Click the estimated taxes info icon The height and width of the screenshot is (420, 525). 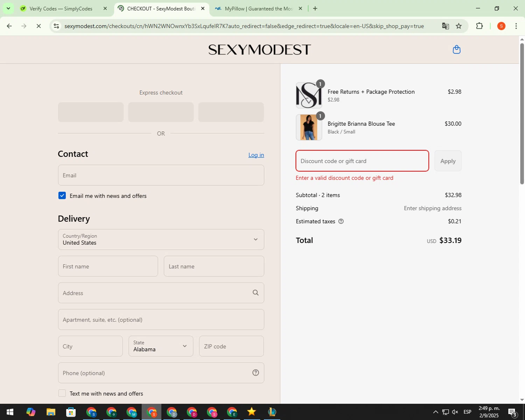point(341,221)
